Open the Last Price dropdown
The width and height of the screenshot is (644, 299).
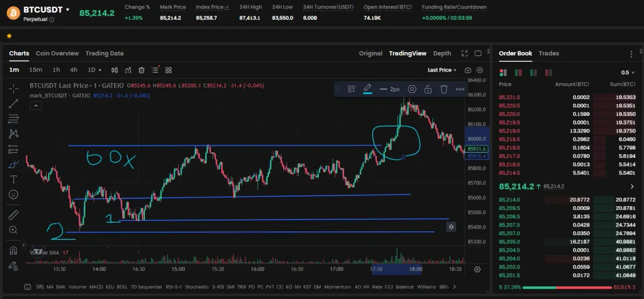coord(442,70)
